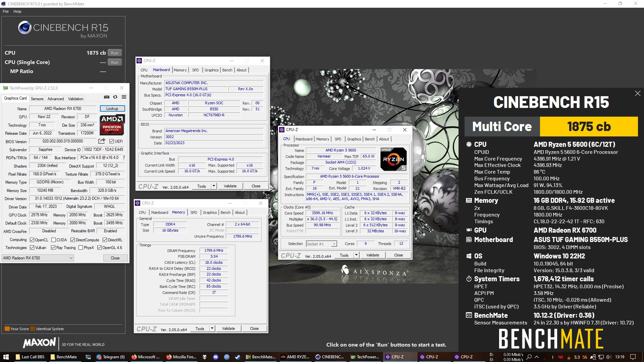Image resolution: width=644 pixels, height=362 pixels.
Task: Click the TUF GAMING B550M-PLUS model field
Action: (196, 89)
